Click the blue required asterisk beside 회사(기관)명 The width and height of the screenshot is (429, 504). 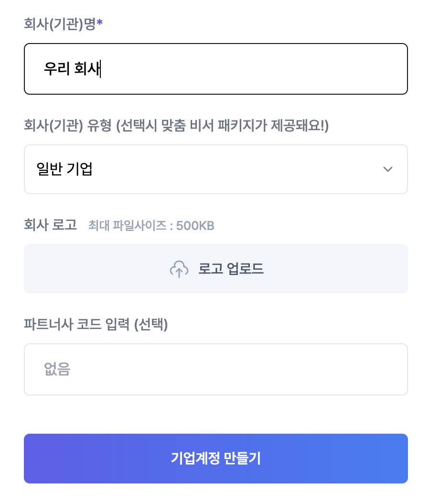100,23
